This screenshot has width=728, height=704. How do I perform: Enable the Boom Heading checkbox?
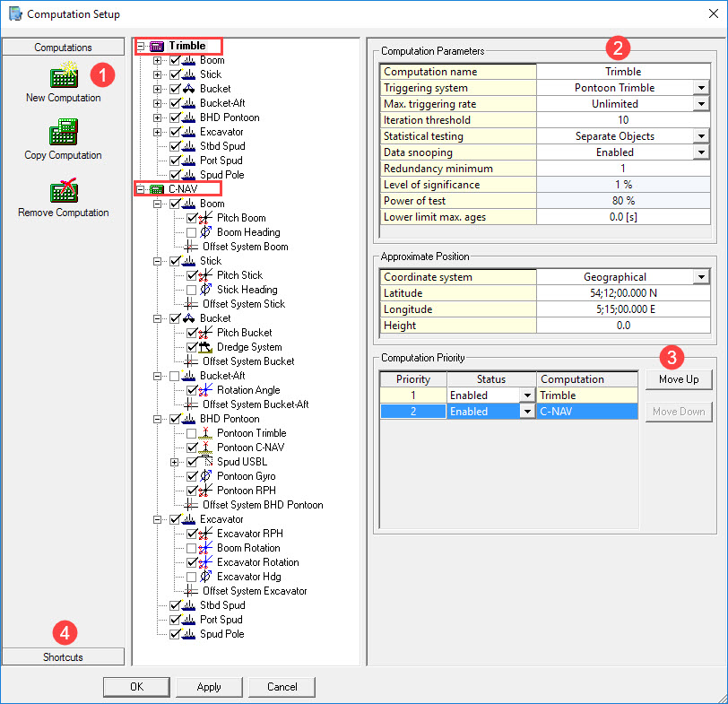point(191,232)
